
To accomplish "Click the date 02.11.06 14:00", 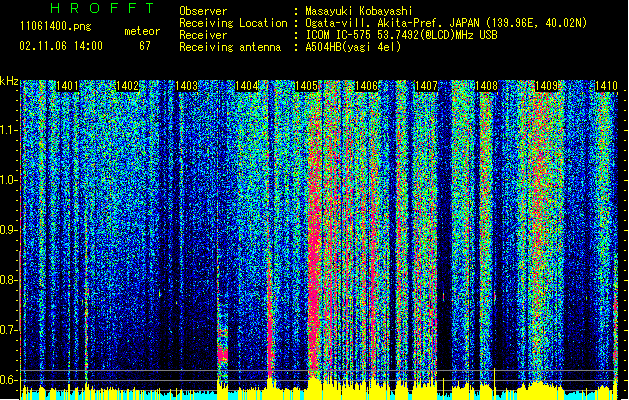I will [x=61, y=46].
